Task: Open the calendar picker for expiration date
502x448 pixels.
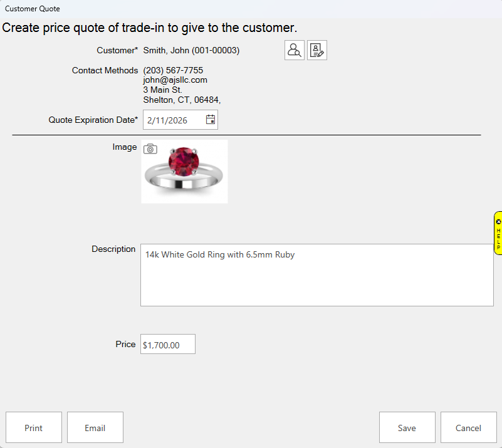Action: point(211,120)
